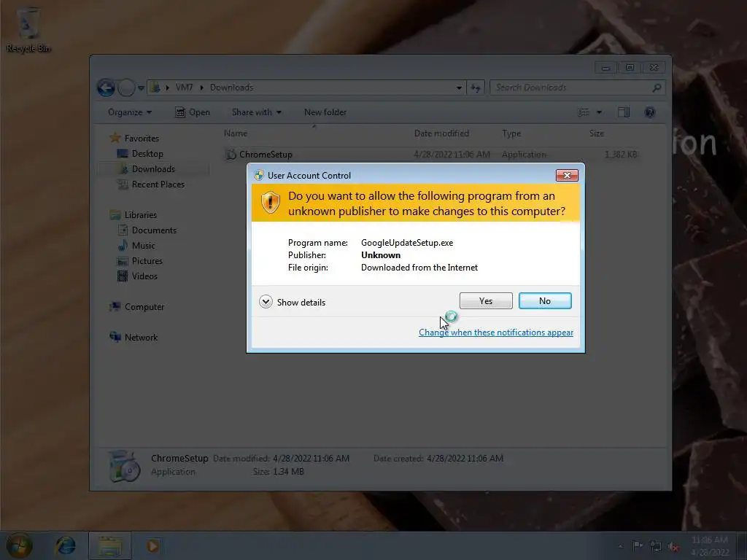Click the Windows Start orb
Viewport: 747px width, 560px height.
(20, 545)
